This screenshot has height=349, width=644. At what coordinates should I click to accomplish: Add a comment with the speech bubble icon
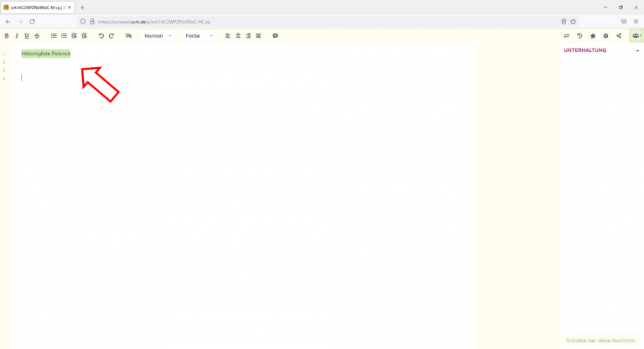[275, 36]
